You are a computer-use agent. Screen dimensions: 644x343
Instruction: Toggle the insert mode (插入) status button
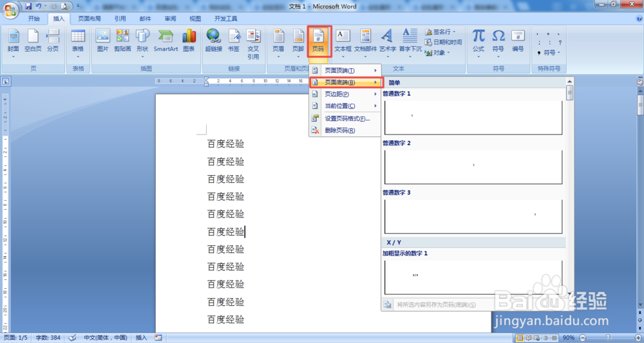[141, 338]
